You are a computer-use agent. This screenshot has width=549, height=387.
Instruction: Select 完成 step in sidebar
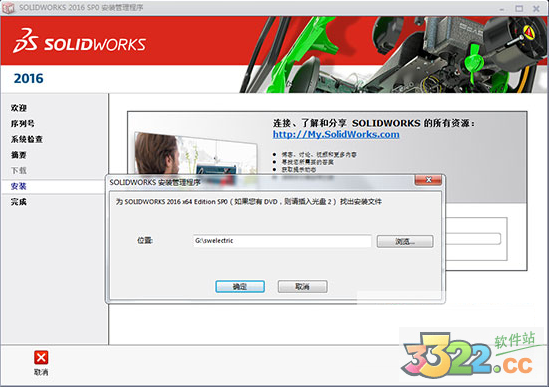point(19,202)
